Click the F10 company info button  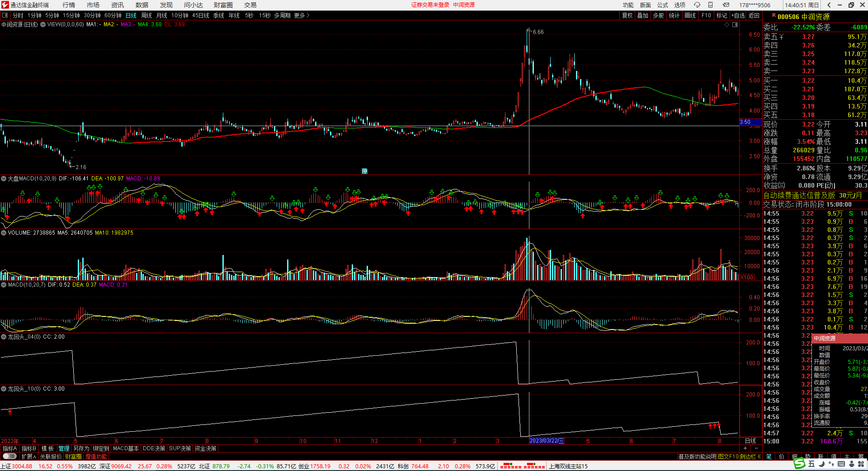(706, 15)
